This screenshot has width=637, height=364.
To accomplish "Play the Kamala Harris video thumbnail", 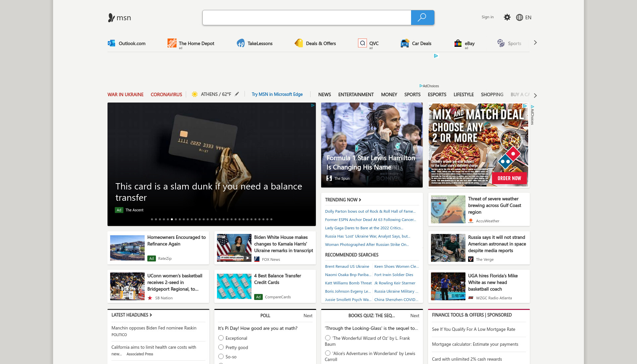I will point(248,258).
